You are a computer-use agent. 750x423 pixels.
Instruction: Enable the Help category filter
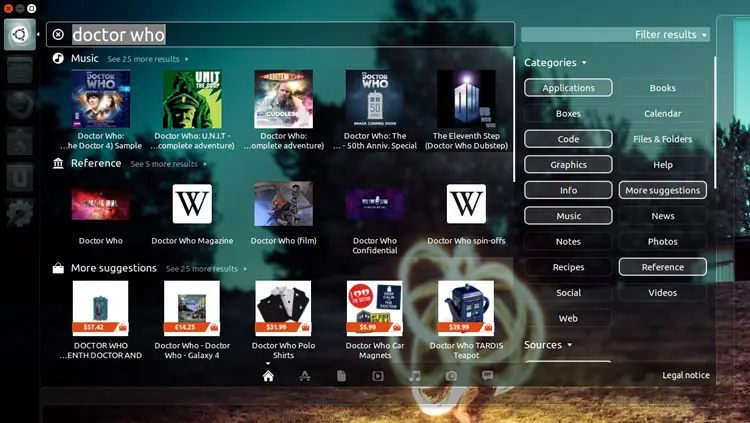(x=662, y=165)
